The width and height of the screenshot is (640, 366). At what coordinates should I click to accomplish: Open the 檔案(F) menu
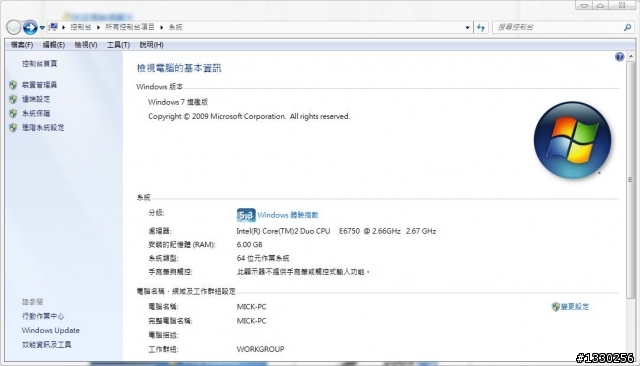[22, 45]
